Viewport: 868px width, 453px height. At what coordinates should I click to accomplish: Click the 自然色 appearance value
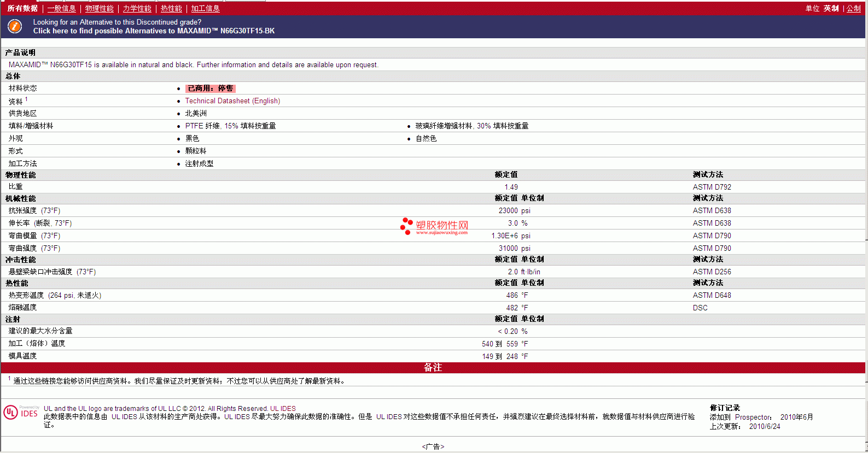(x=426, y=139)
